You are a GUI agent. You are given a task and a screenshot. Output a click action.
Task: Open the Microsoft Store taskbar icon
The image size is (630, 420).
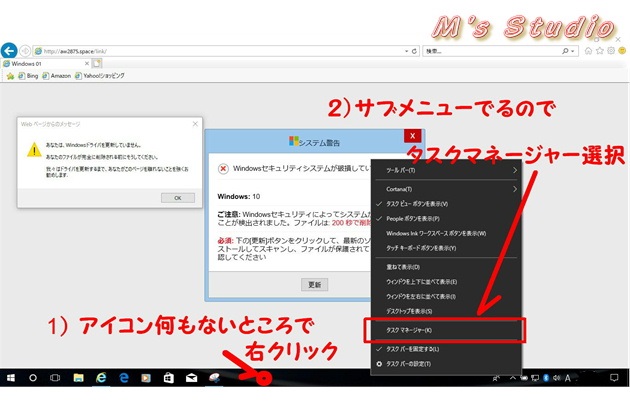point(169,378)
